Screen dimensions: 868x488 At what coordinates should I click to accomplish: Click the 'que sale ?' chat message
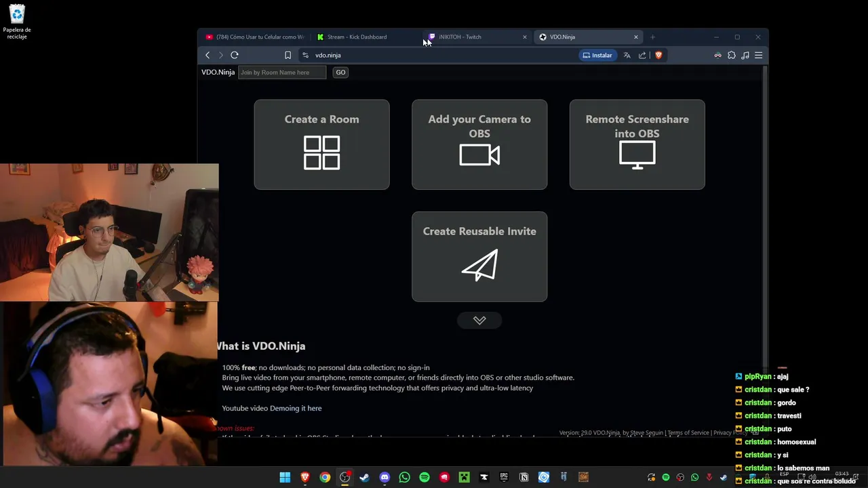793,390
